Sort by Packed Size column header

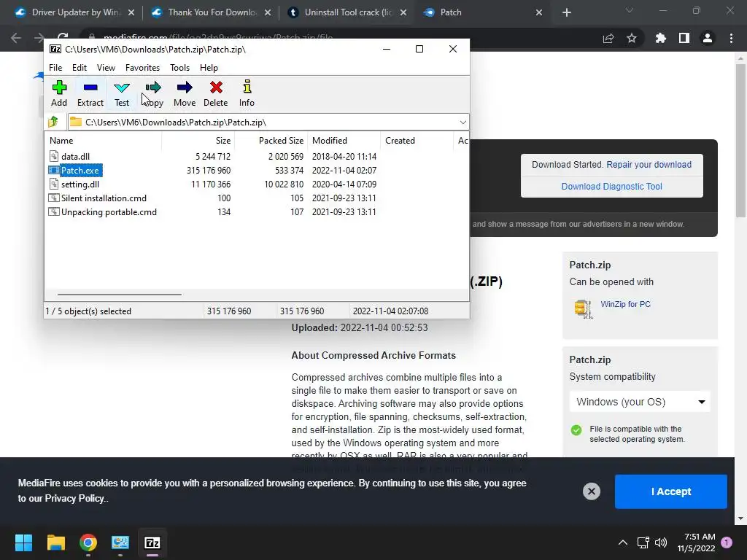click(271, 141)
